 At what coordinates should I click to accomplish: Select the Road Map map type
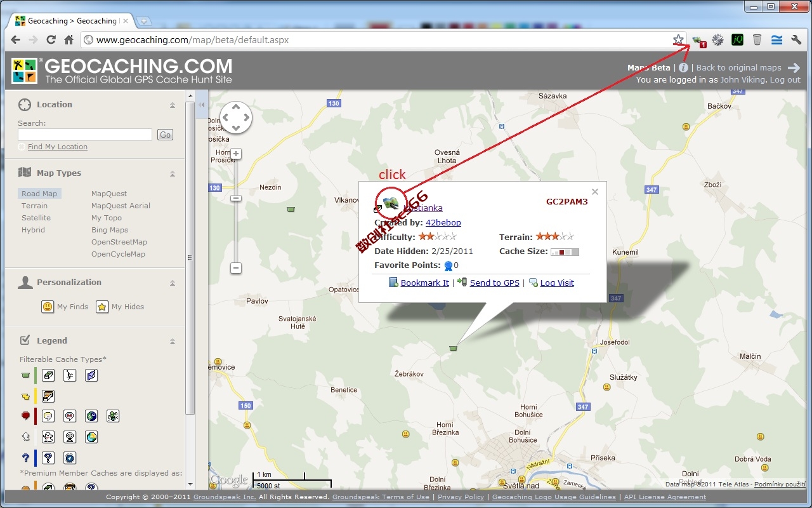pos(39,194)
